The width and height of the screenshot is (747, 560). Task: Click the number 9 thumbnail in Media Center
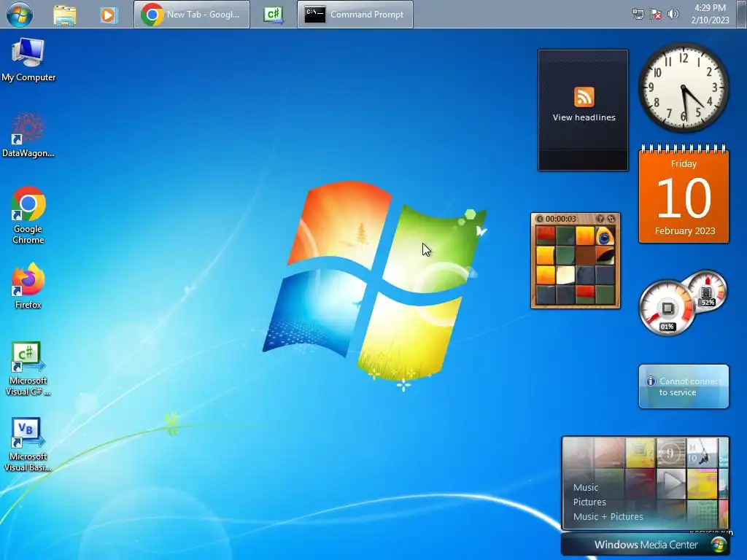pos(671,453)
